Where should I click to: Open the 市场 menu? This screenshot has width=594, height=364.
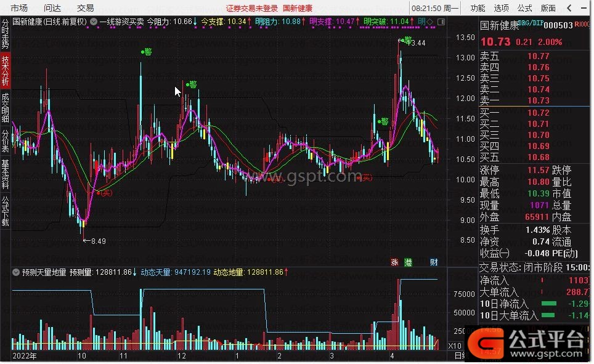tap(18, 8)
